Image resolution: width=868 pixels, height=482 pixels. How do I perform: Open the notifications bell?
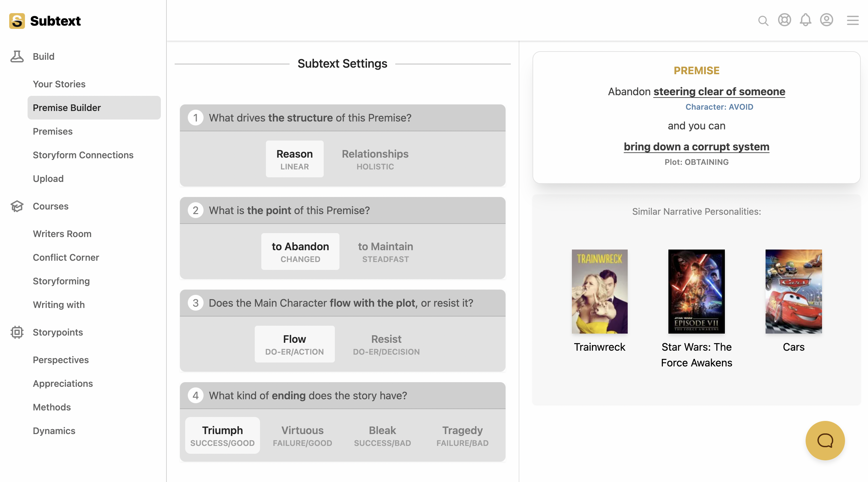pyautogui.click(x=805, y=20)
